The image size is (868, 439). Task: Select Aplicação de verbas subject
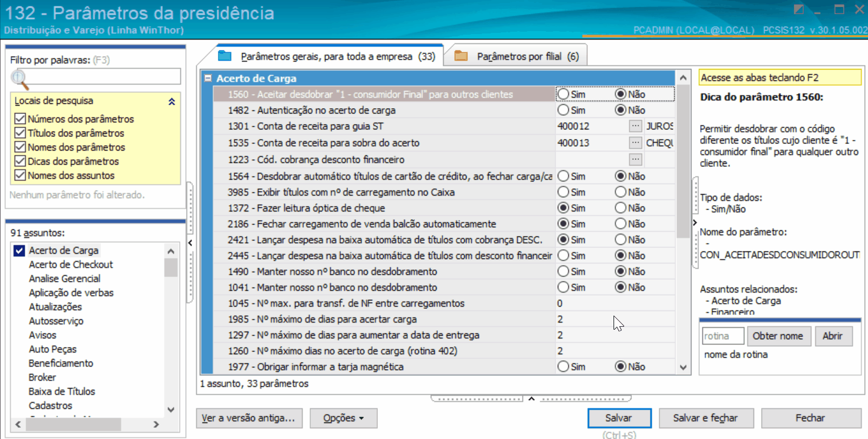71,293
